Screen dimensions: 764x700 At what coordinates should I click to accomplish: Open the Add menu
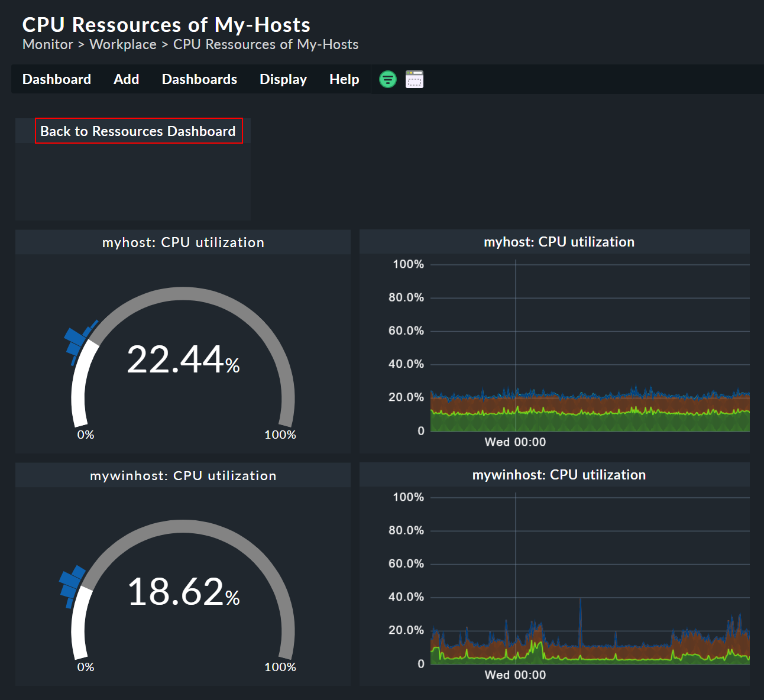point(127,79)
